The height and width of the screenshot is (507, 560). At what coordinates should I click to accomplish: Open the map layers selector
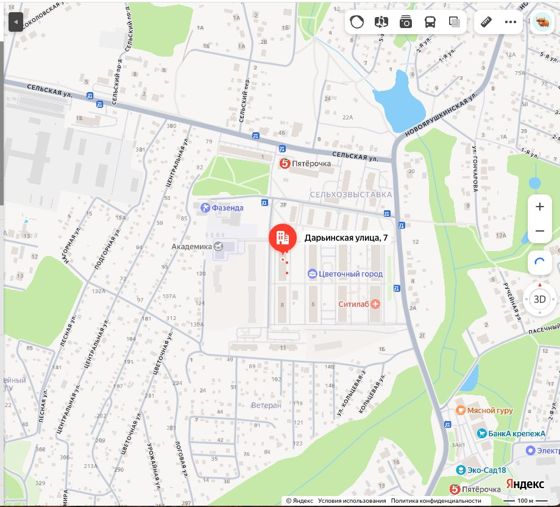[454, 22]
